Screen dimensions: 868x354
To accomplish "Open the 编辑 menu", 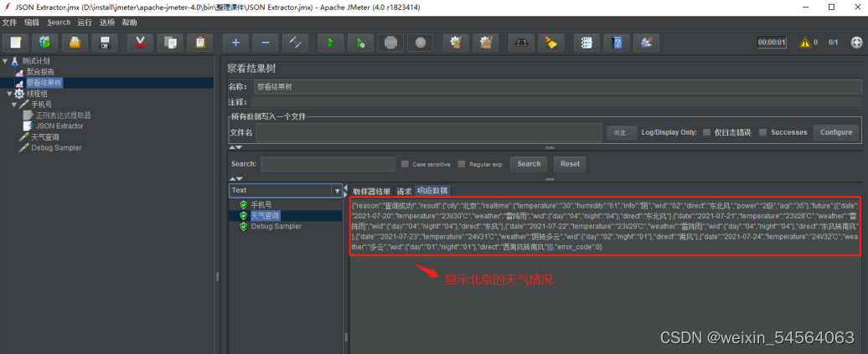I will coord(32,23).
